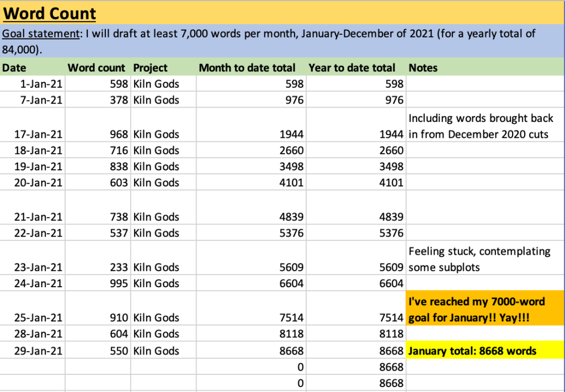Click the 7-Jan-21 date cell
The image size is (565, 392).
point(33,100)
